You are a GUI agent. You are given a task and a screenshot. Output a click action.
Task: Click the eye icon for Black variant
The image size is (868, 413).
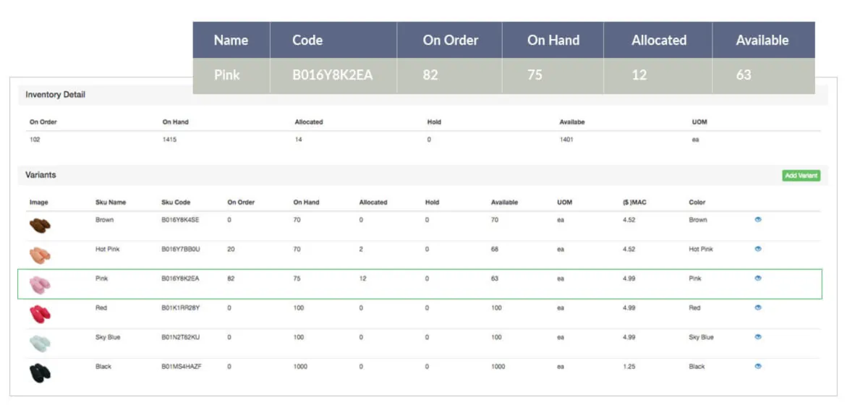(758, 367)
